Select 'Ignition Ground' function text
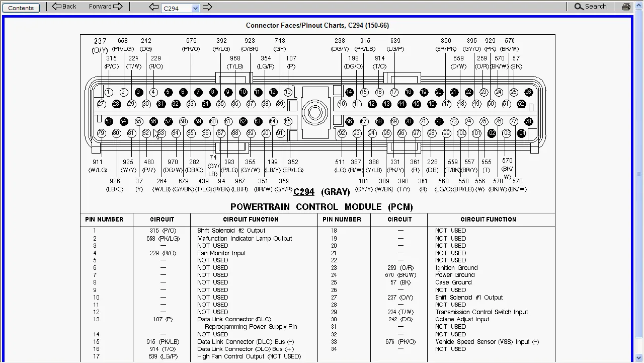 point(456,268)
